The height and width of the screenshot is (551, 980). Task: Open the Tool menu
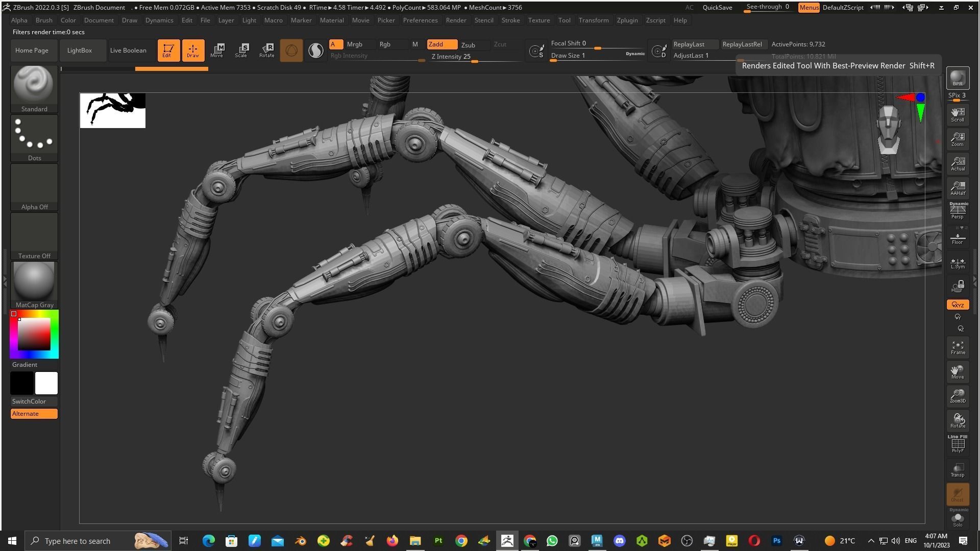point(564,20)
